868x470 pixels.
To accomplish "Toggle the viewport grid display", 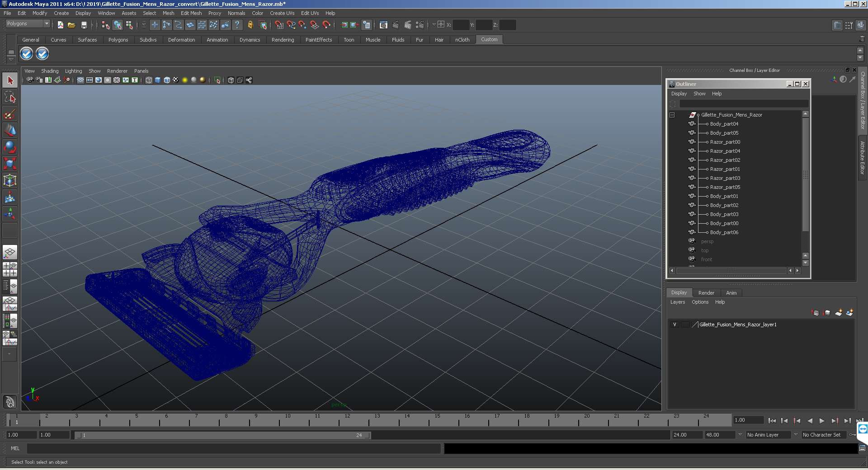I will pyautogui.click(x=80, y=80).
